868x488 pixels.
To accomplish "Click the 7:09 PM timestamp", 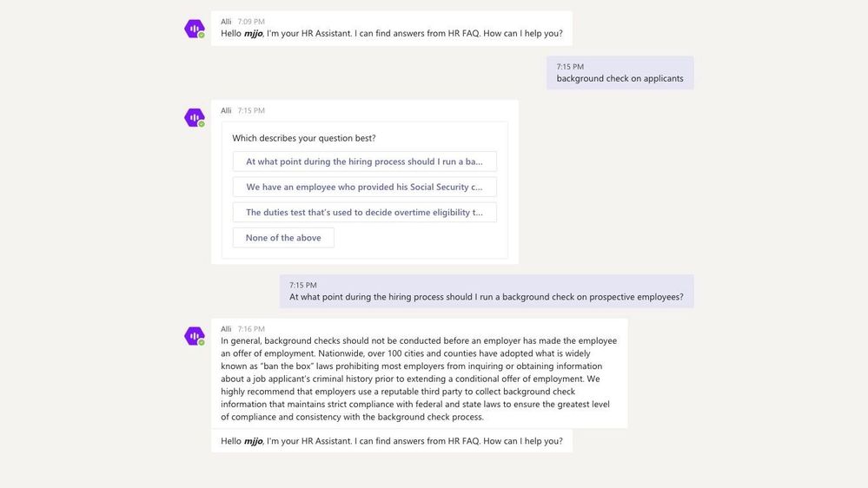I will 251,22.
